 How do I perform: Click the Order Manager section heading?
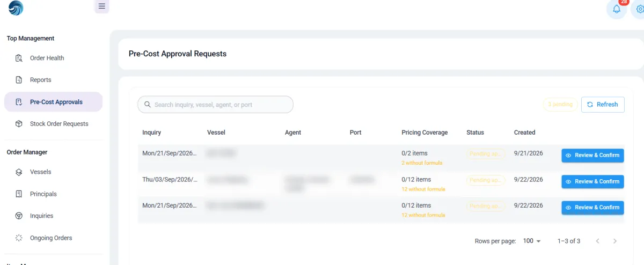(27, 152)
